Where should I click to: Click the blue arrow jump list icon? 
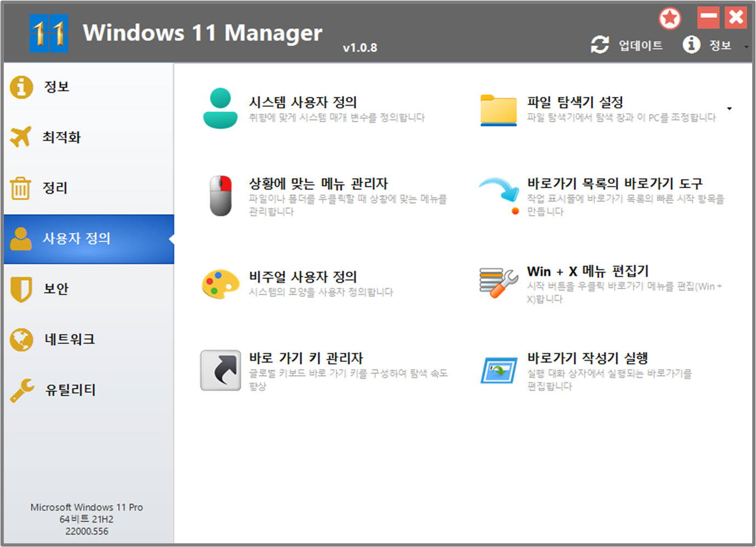coord(499,195)
